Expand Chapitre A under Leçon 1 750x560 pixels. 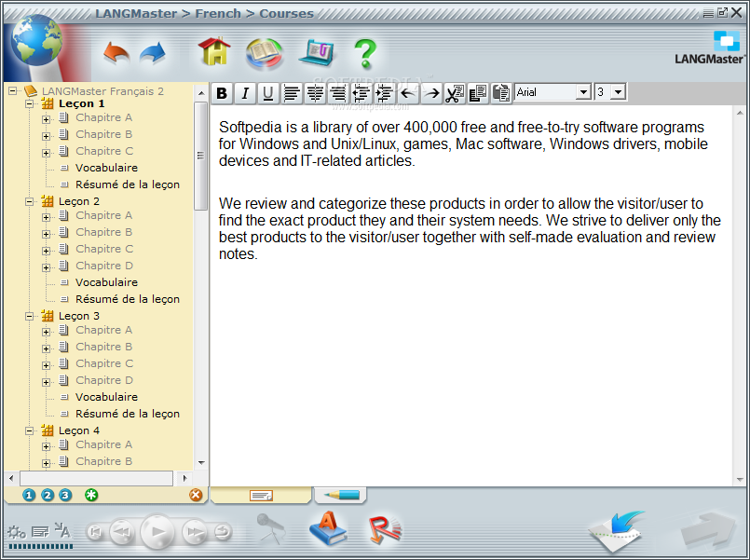click(x=46, y=119)
